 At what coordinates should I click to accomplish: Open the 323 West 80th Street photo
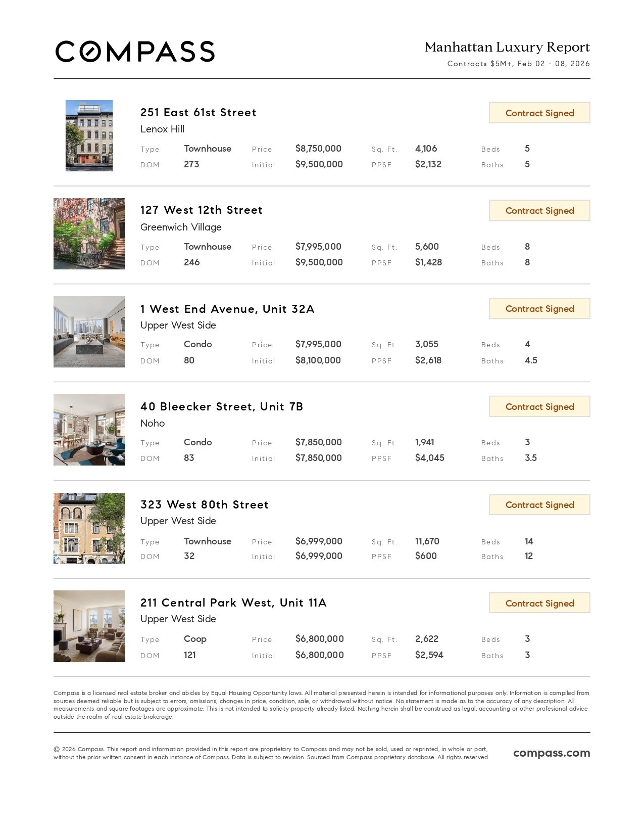89,528
